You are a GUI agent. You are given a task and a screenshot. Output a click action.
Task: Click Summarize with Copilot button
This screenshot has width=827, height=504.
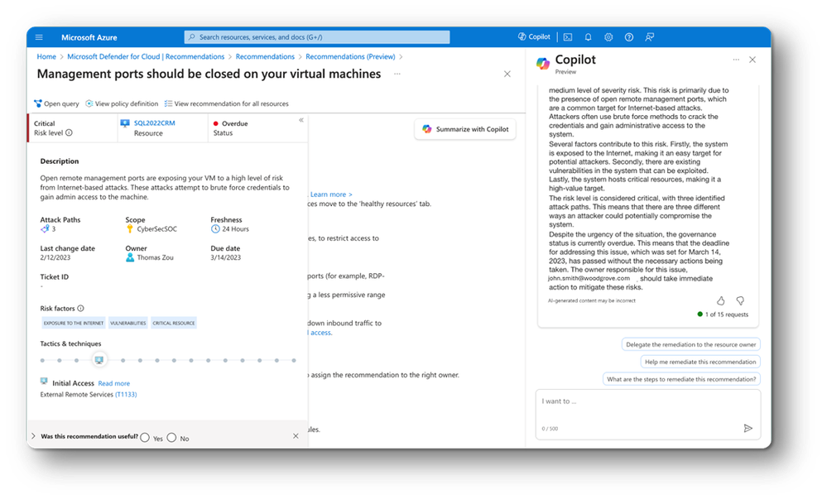tap(465, 129)
